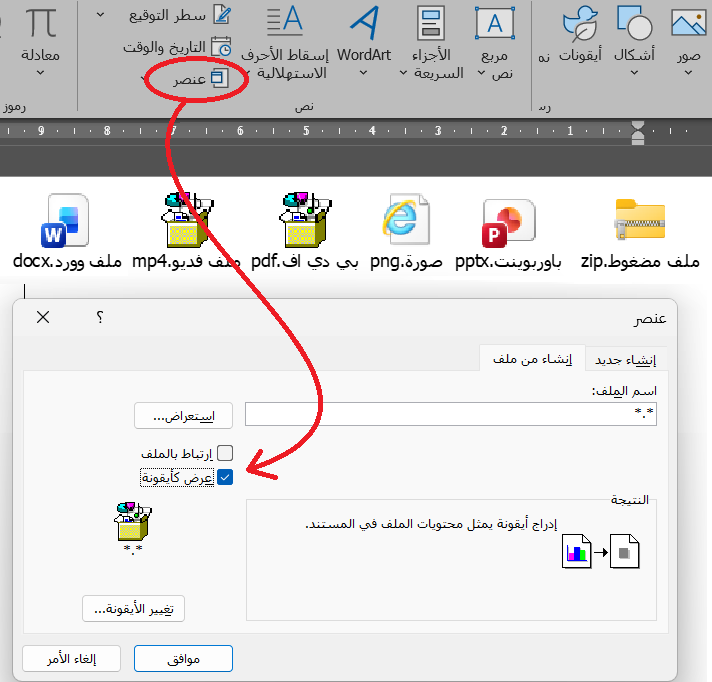The width and height of the screenshot is (712, 682).
Task: Click the Change Icon (تغيير الأيقونة) button
Action: (x=134, y=608)
